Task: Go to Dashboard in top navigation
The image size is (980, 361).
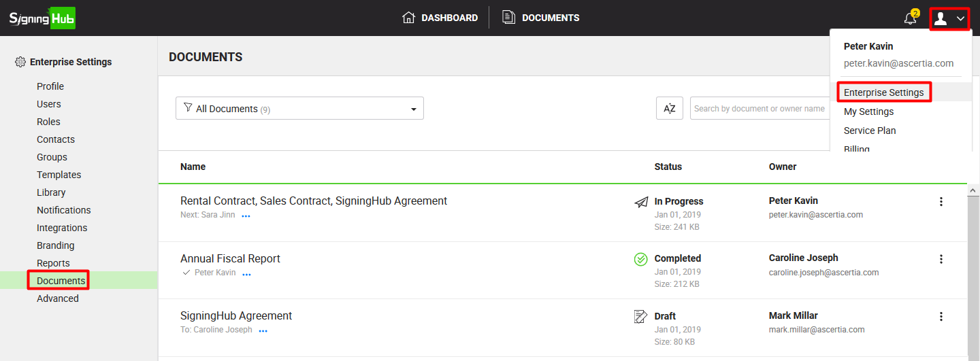Action: [x=440, y=18]
